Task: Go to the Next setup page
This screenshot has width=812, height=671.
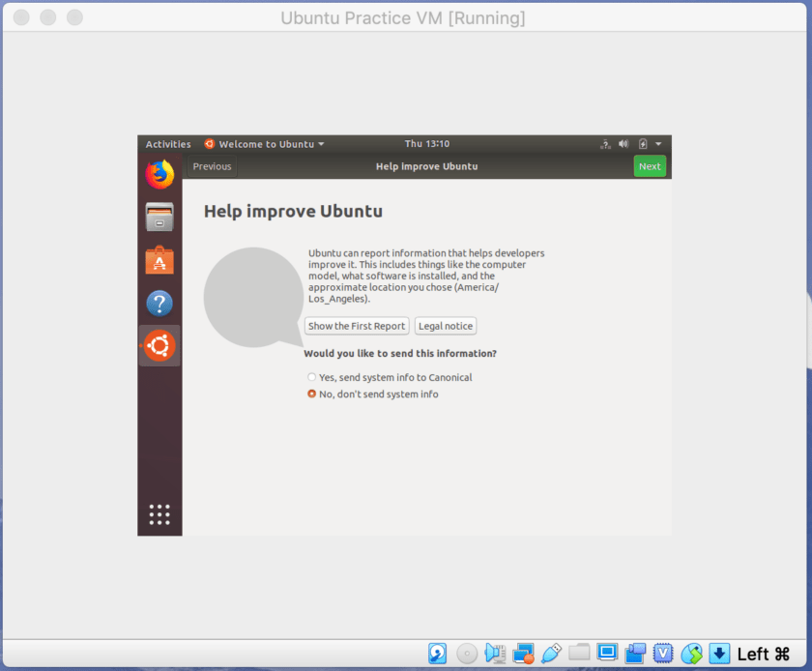Action: [x=650, y=166]
